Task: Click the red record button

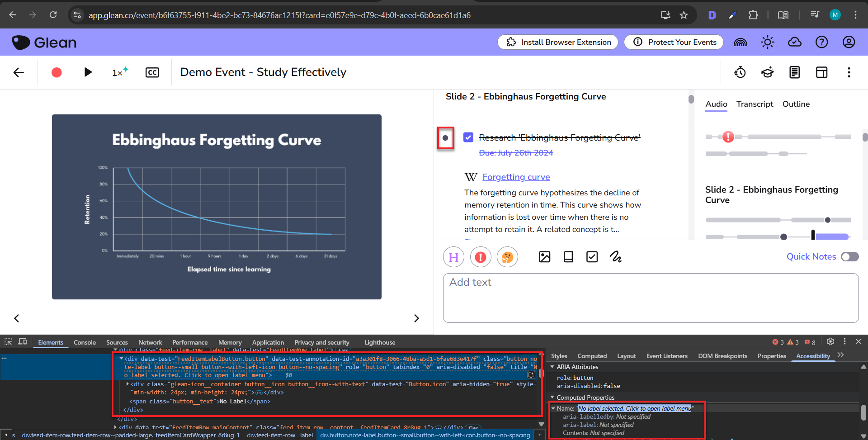Action: click(57, 72)
